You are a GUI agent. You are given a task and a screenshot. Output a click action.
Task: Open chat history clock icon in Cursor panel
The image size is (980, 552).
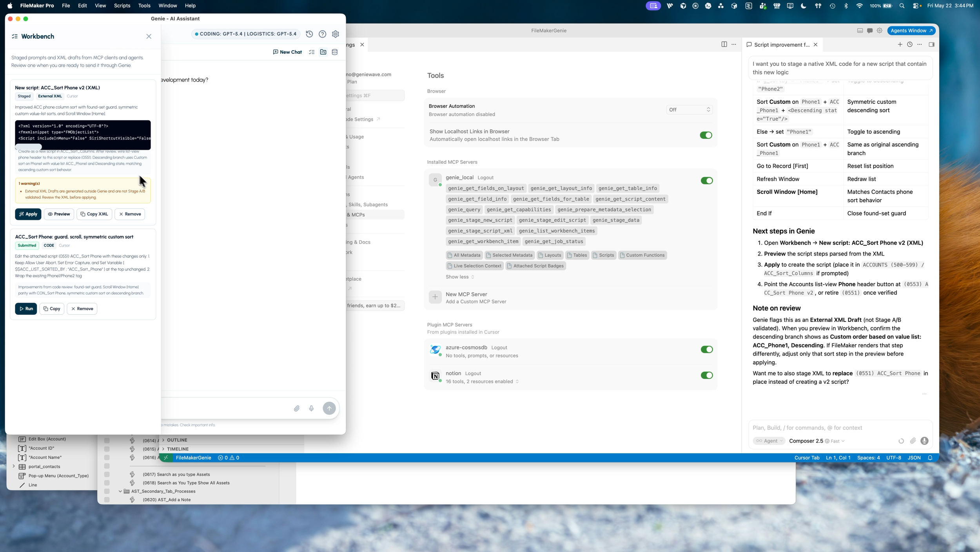coord(909,44)
